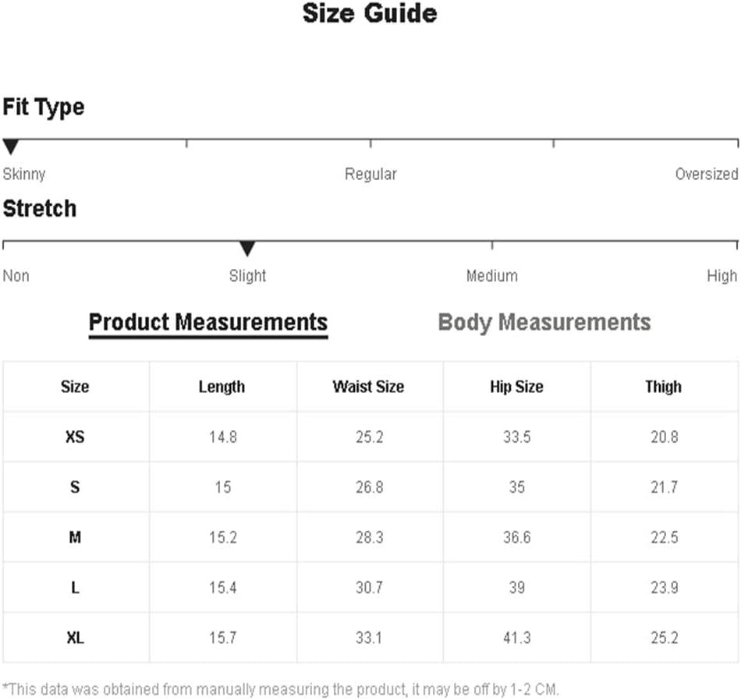
Task: Click the Fit Type skinny marker triangle
Action: (10, 147)
